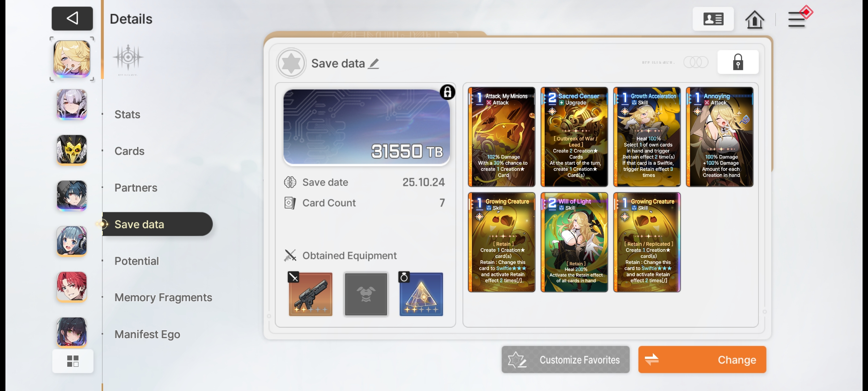
Task: Select the rifle weapon equipment icon
Action: [x=310, y=294]
